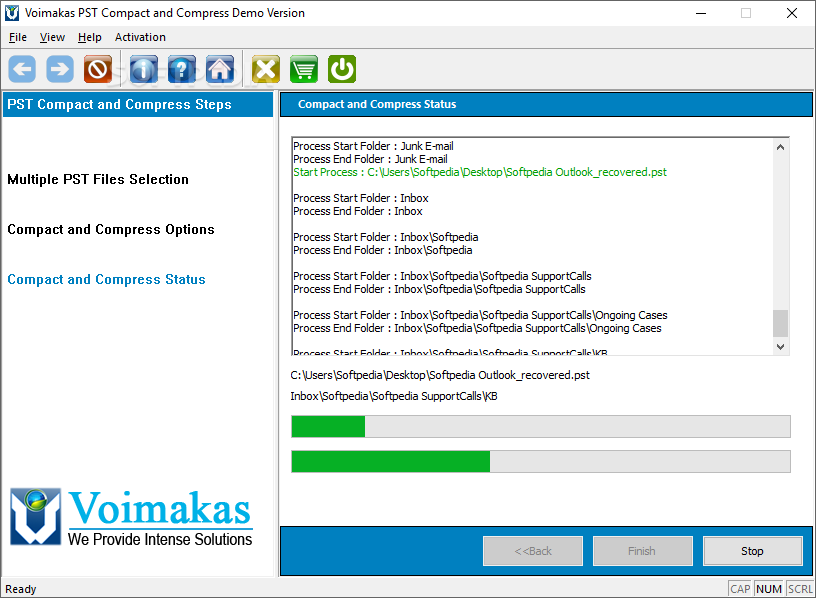Open the File menu

pyautogui.click(x=18, y=37)
